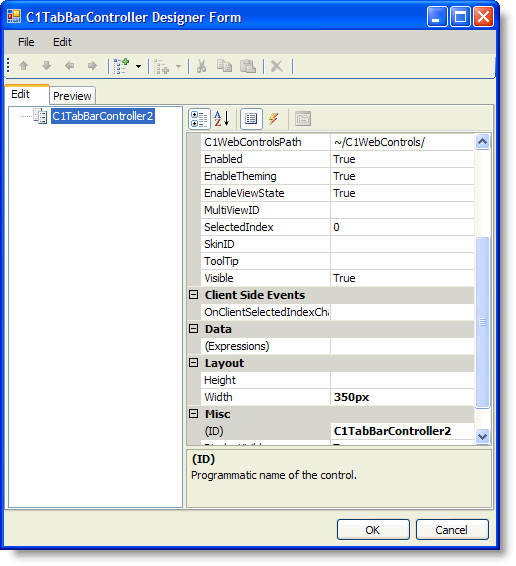Click the designer form title bar icon
This screenshot has width=516, height=566.
click(x=14, y=17)
